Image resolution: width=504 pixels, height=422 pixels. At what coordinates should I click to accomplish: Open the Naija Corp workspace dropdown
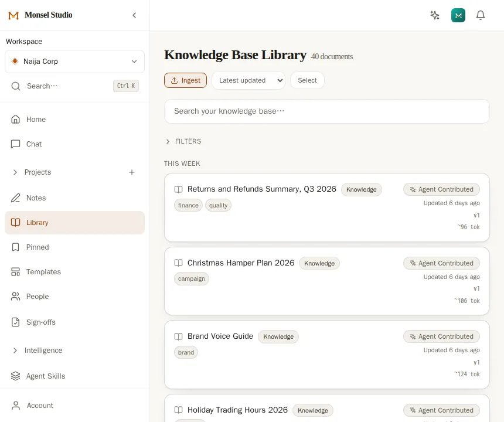coord(74,62)
